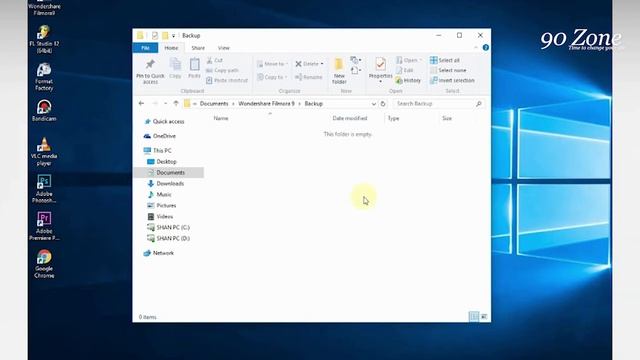This screenshot has height=360, width=640.
Task: Click the Edit command in ribbon
Action: [x=404, y=70]
